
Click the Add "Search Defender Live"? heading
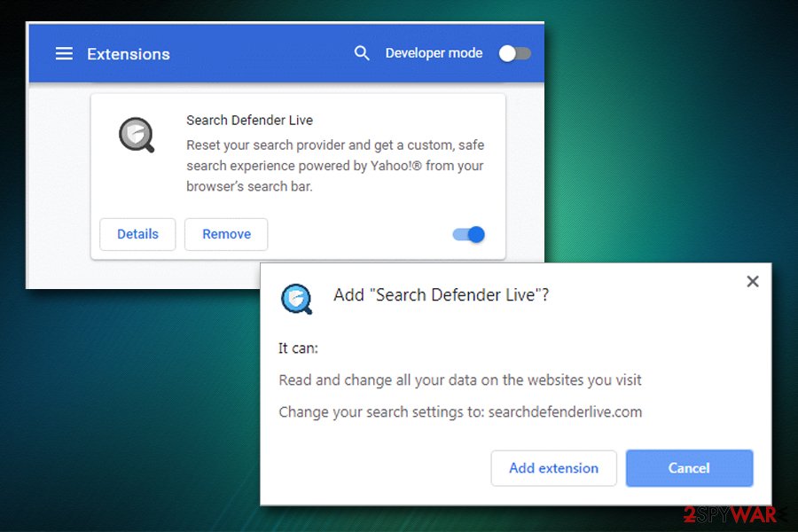[x=441, y=294]
